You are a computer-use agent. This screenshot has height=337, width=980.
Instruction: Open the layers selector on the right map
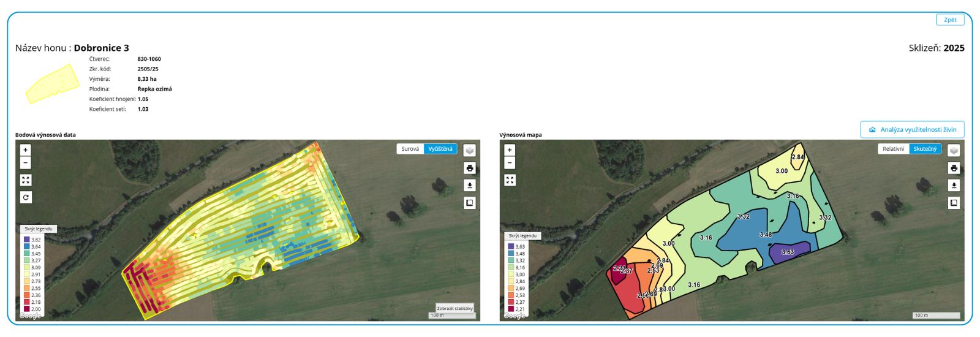coord(954,150)
